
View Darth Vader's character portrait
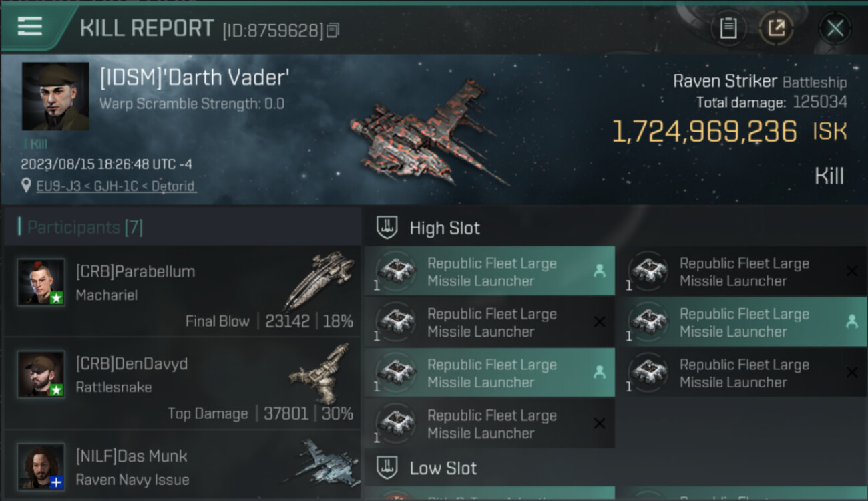point(55,96)
